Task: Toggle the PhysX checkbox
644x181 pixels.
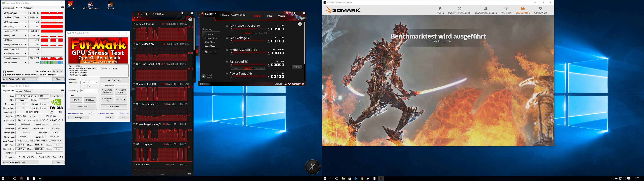Action: click(37, 157)
